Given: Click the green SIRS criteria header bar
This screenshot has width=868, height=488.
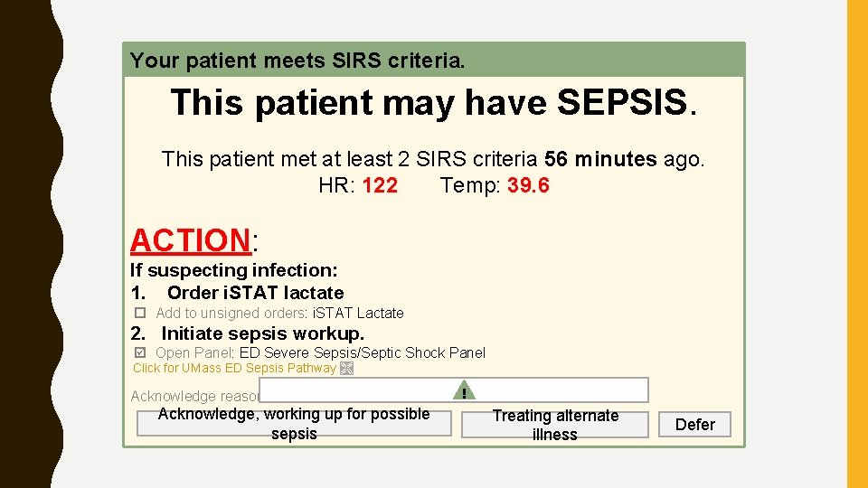Looking at the screenshot, I should 434,61.
